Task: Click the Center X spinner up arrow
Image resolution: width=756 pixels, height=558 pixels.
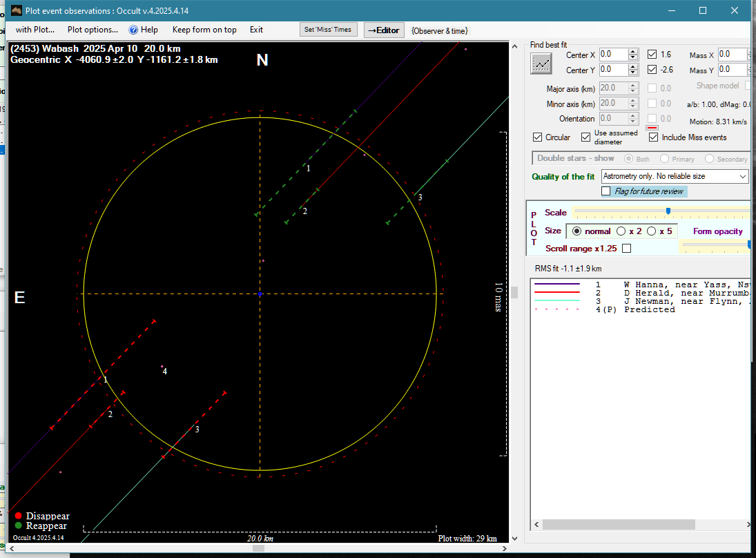Action: click(632, 52)
